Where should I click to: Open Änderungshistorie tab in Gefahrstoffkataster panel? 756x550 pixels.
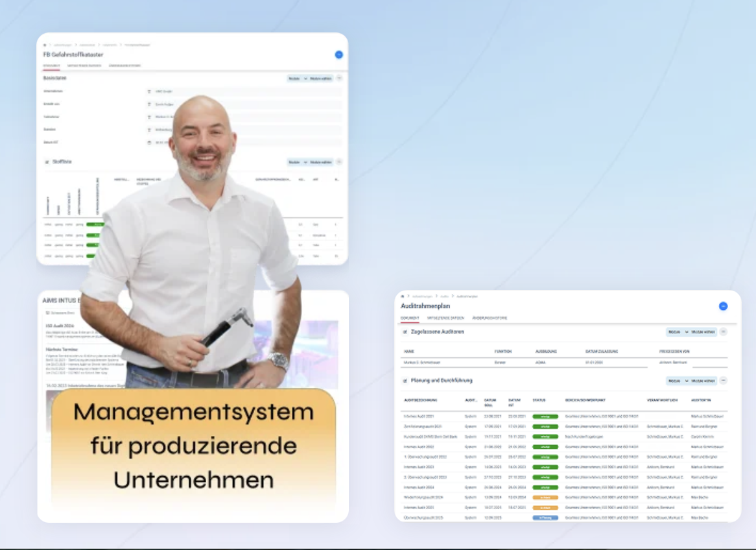[x=125, y=66]
